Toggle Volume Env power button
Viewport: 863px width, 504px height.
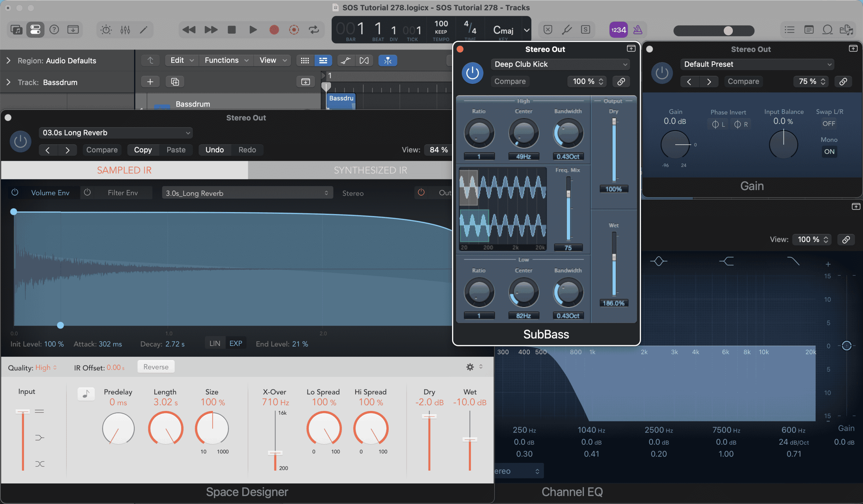tap(15, 192)
